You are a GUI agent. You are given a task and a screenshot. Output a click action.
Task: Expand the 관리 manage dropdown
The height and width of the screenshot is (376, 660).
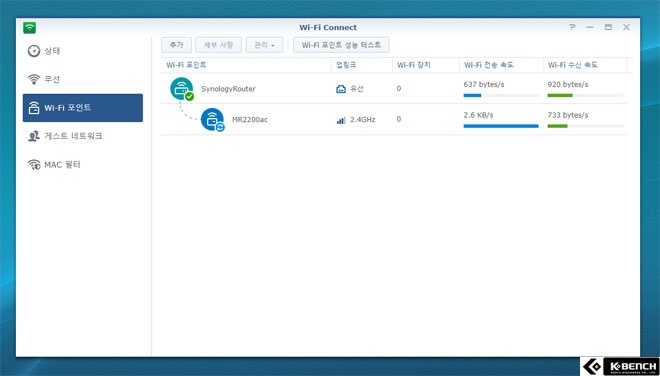[x=264, y=45]
